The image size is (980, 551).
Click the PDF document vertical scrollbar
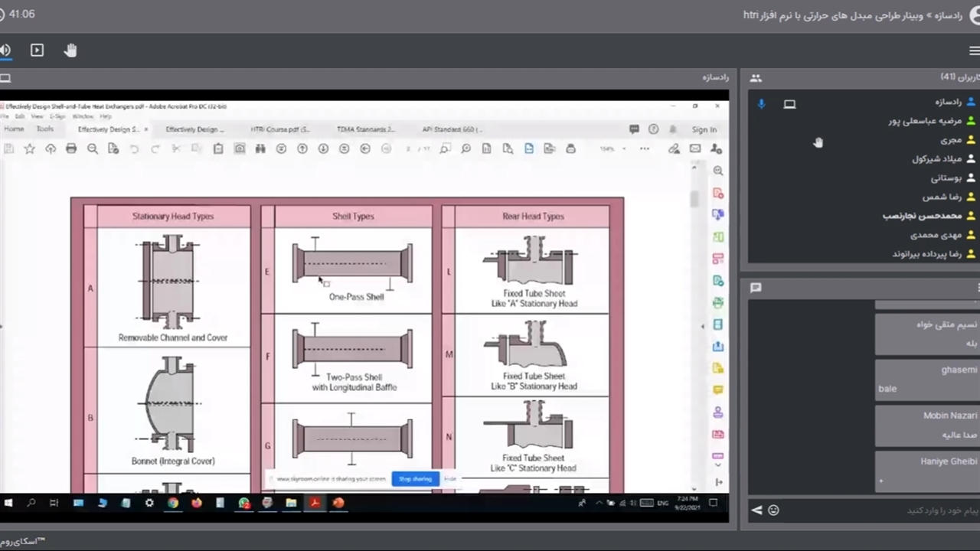click(694, 199)
